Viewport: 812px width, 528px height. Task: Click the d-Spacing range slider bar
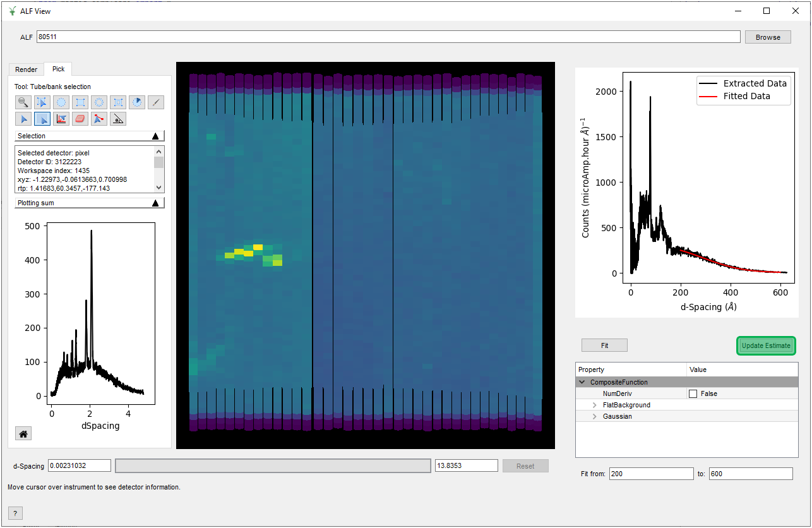tap(273, 466)
